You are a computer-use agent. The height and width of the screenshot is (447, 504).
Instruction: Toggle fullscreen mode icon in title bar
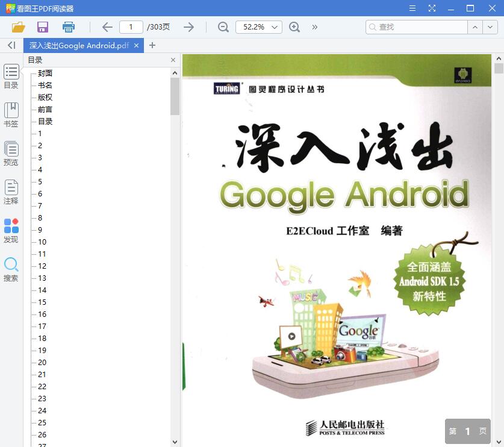[x=432, y=8]
